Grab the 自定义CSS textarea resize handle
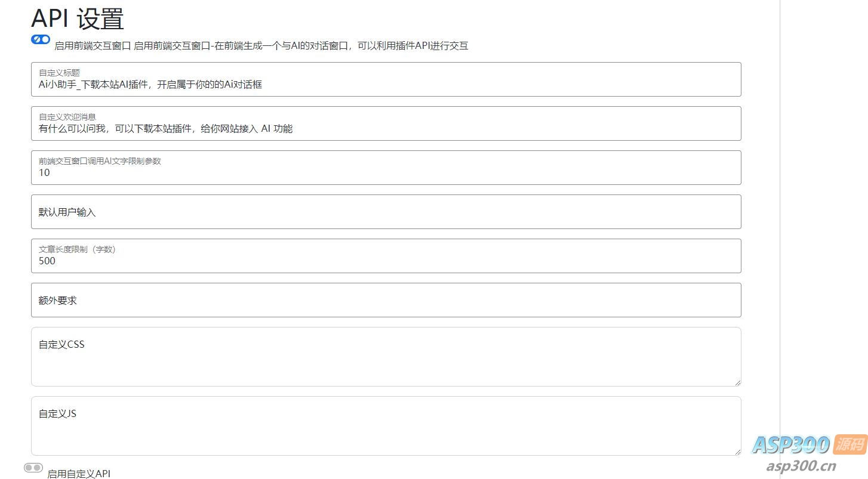The width and height of the screenshot is (868, 479). click(x=737, y=382)
